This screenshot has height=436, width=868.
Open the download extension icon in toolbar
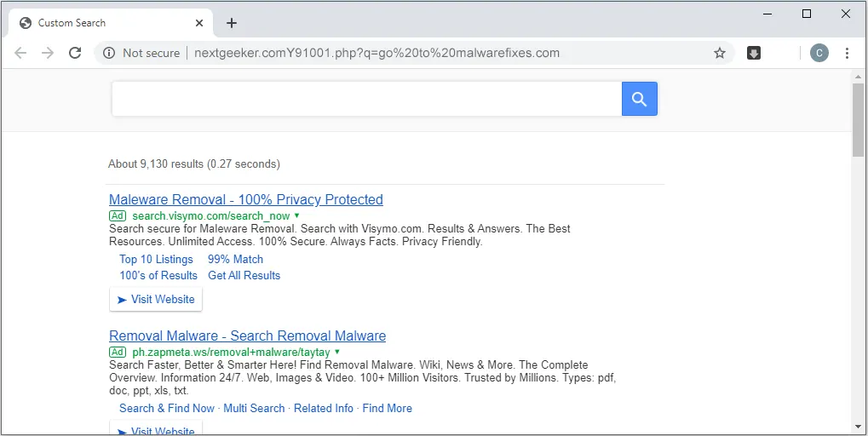click(x=753, y=53)
